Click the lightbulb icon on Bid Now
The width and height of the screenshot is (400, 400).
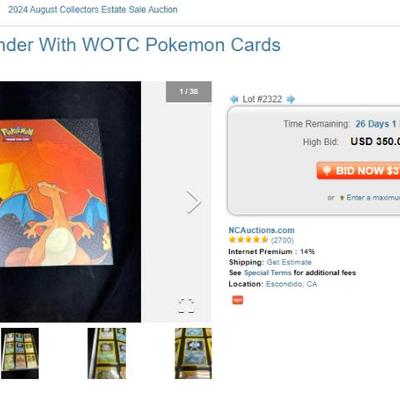327,170
